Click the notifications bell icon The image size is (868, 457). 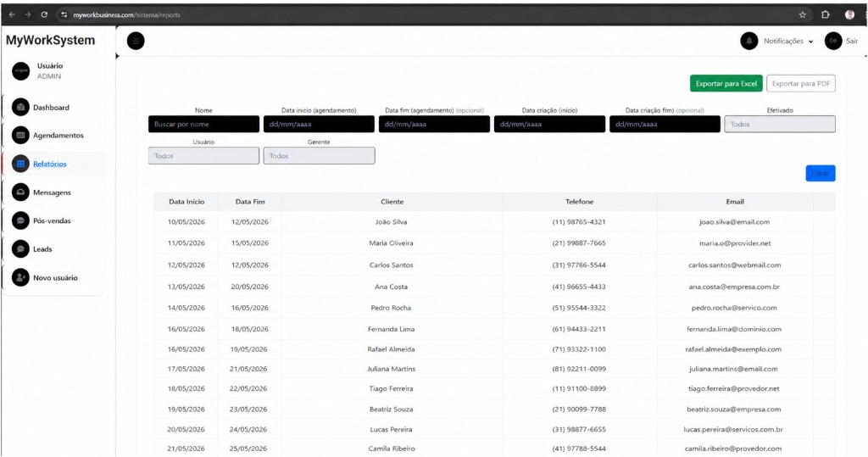(x=749, y=41)
